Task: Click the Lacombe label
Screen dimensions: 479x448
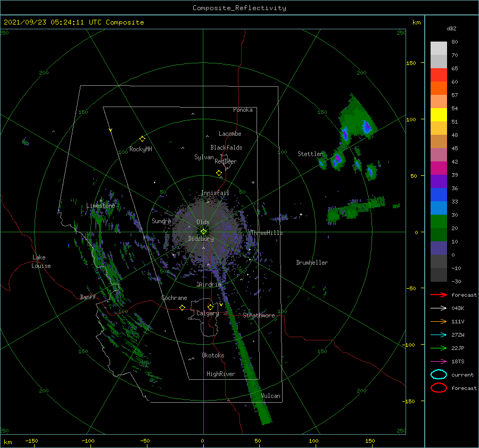Action: click(x=230, y=134)
